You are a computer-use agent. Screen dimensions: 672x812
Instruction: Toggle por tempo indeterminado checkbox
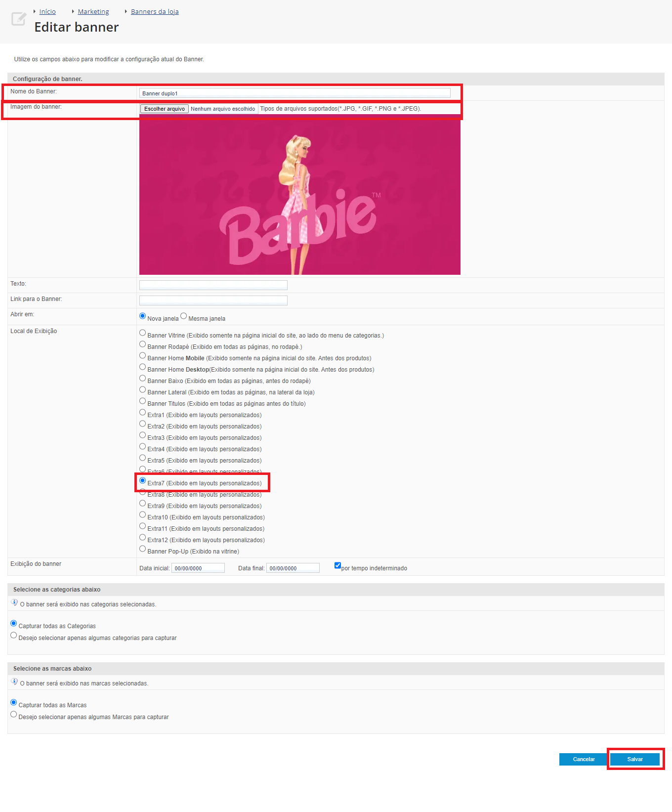click(337, 565)
